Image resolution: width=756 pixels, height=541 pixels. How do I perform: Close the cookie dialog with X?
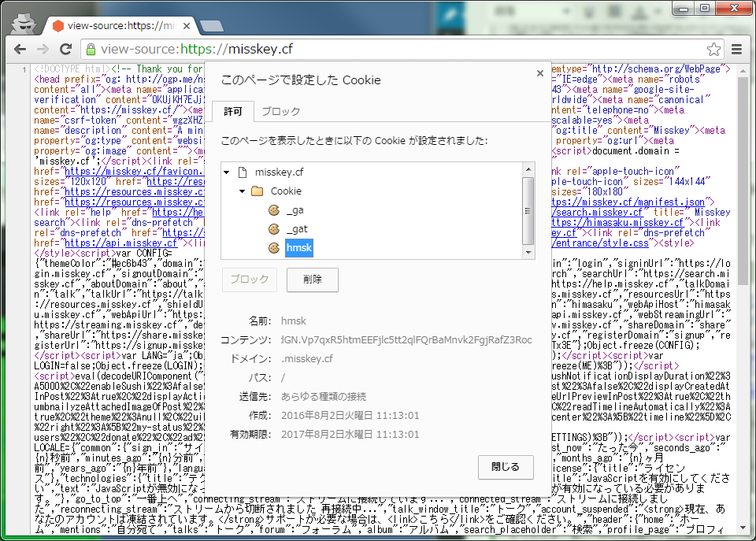pyautogui.click(x=539, y=73)
